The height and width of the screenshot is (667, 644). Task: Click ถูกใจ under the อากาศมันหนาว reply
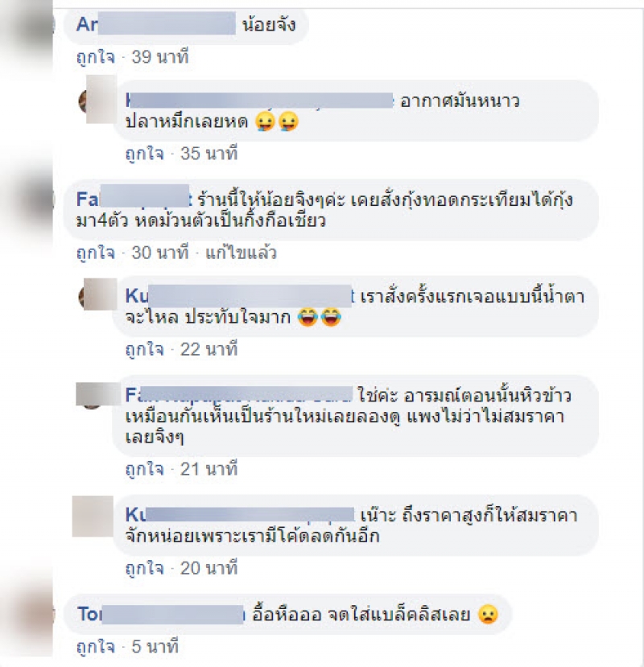pos(145,154)
